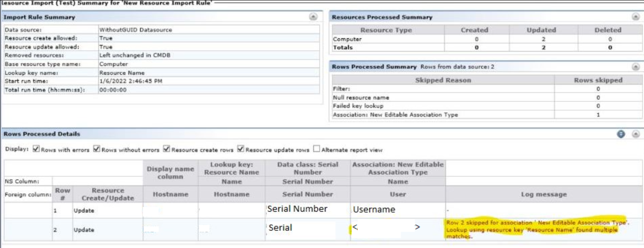Collapse the Import Rule Summary panel
This screenshot has width=644, height=248.
[x=314, y=17]
